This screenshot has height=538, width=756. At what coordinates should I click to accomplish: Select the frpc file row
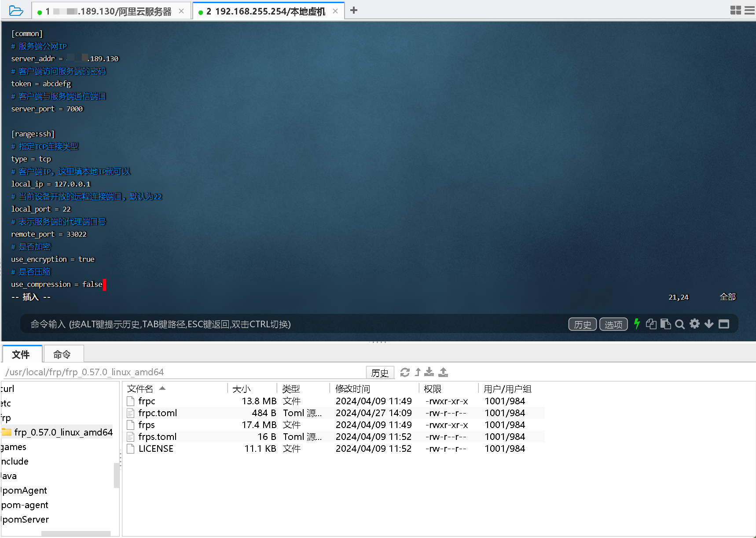334,401
